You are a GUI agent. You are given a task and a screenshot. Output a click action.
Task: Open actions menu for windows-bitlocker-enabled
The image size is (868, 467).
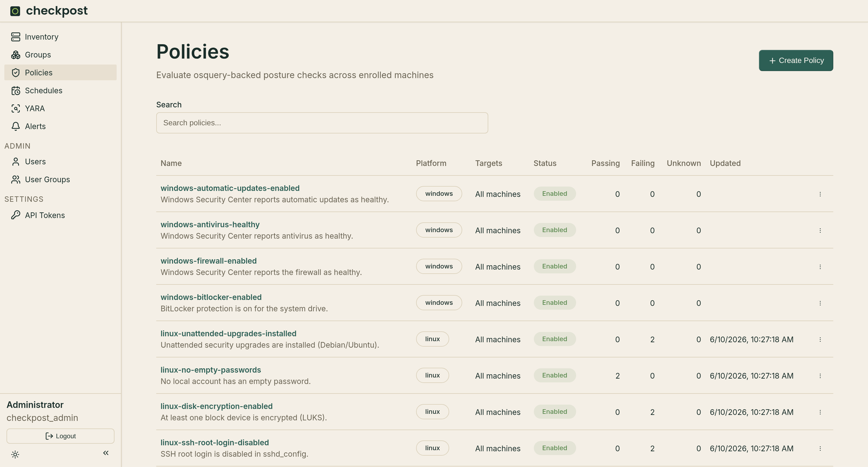pos(820,303)
